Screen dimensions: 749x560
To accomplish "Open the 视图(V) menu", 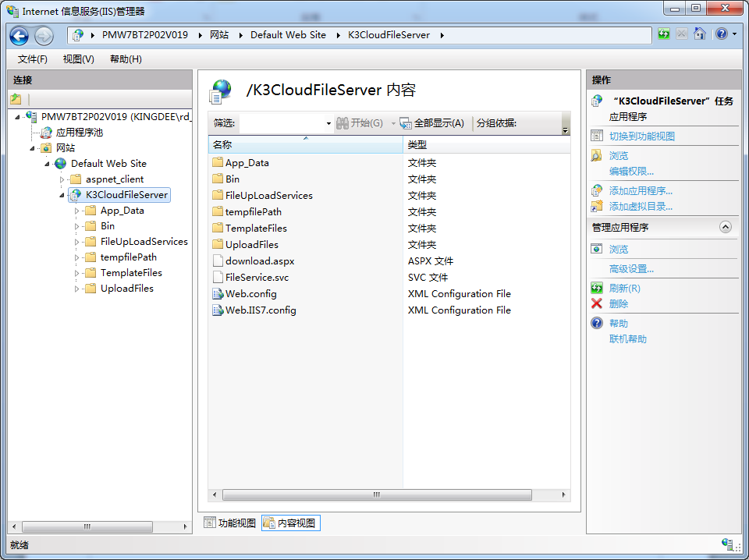I will pos(78,59).
